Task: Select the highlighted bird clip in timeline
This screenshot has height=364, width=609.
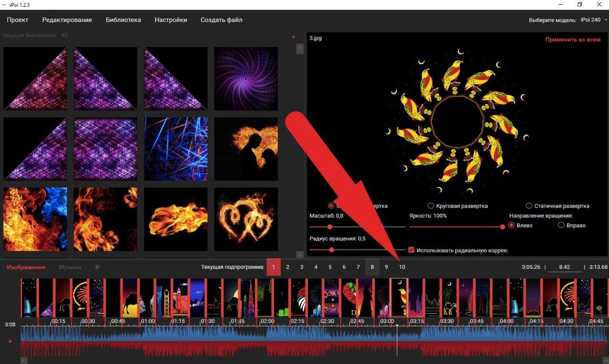Action: [399, 297]
